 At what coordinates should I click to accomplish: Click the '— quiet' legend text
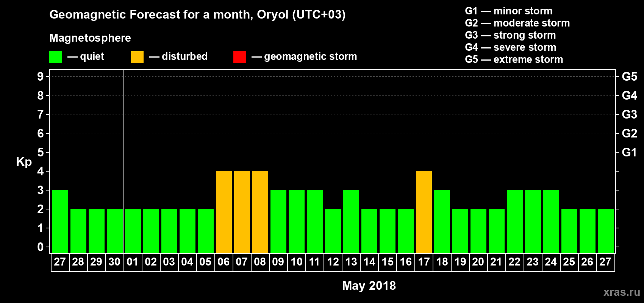click(86, 56)
